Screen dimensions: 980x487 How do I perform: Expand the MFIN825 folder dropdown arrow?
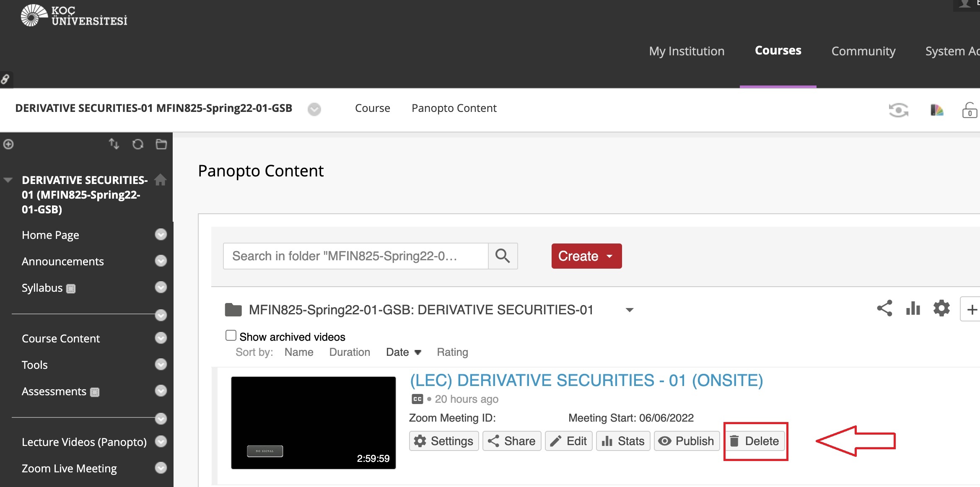point(629,310)
